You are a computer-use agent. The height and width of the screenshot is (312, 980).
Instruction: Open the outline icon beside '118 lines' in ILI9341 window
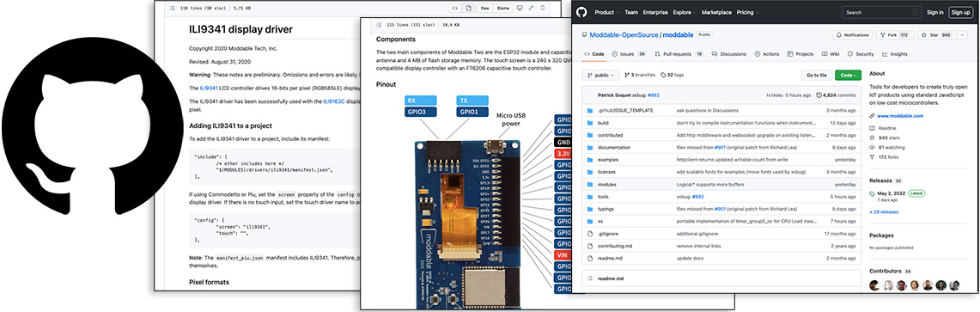coord(173,8)
